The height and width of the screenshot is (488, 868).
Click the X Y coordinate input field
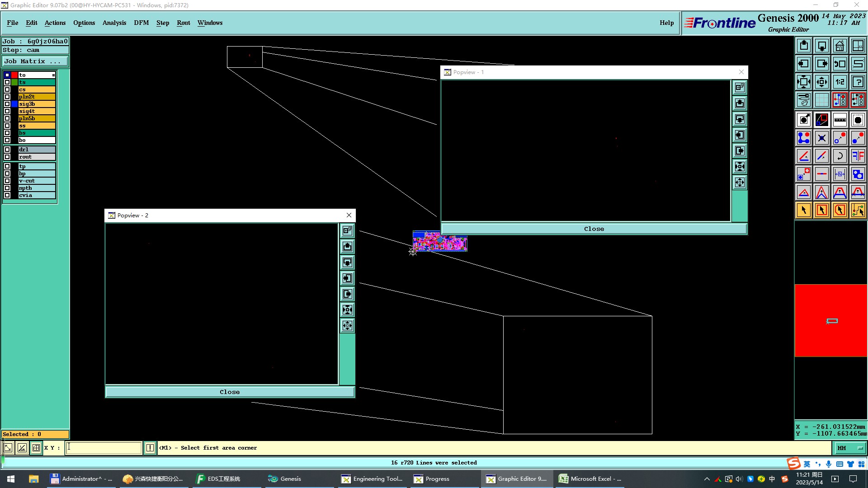click(x=104, y=448)
